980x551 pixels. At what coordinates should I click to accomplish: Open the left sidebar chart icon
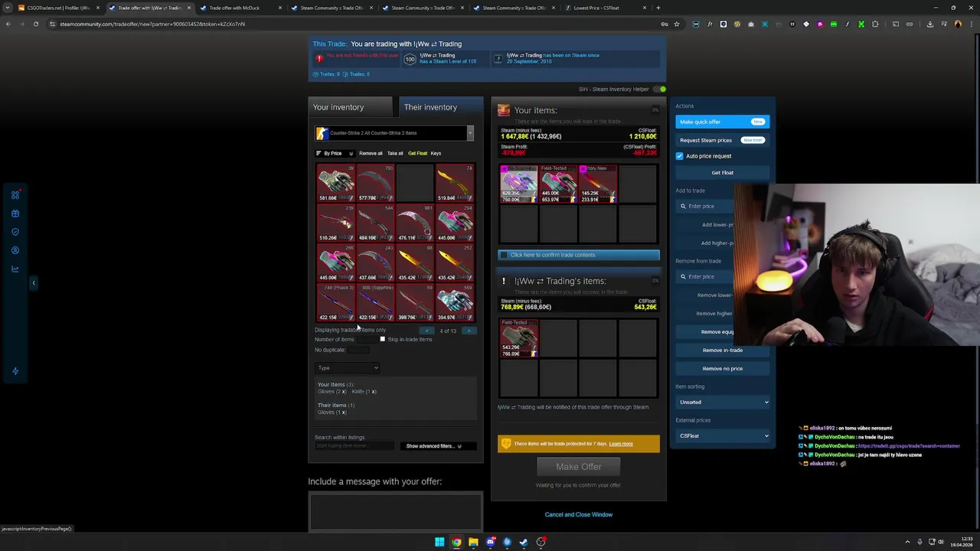pyautogui.click(x=15, y=269)
